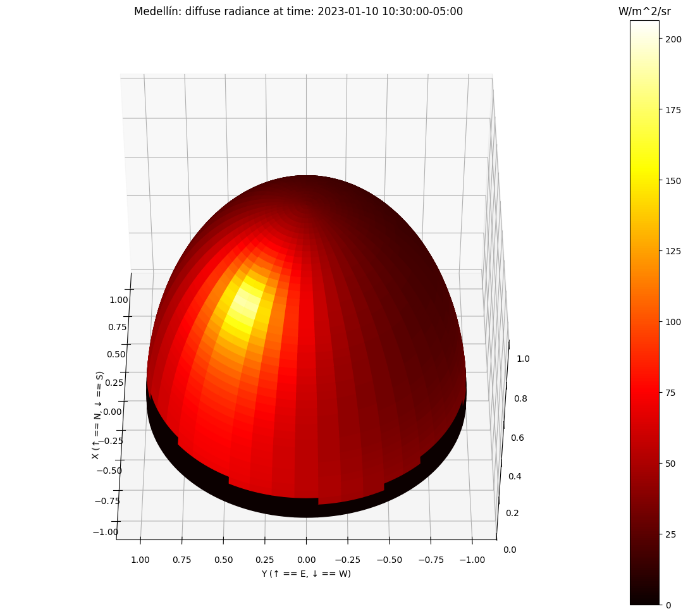
Task: Click the black base ring under the dome
Action: pos(306,508)
